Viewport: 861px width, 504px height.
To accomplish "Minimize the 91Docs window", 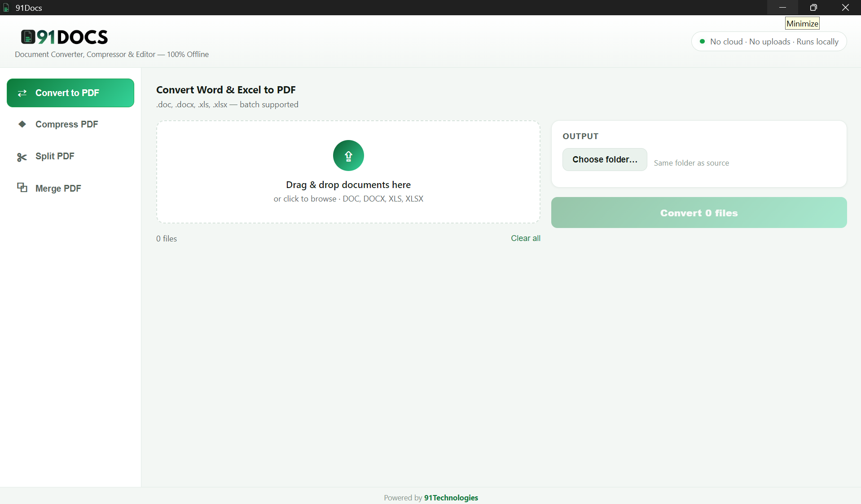I will tap(782, 8).
